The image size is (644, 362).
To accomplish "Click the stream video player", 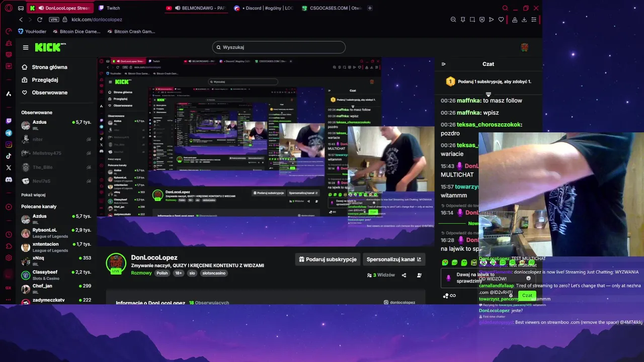I will coord(266,151).
